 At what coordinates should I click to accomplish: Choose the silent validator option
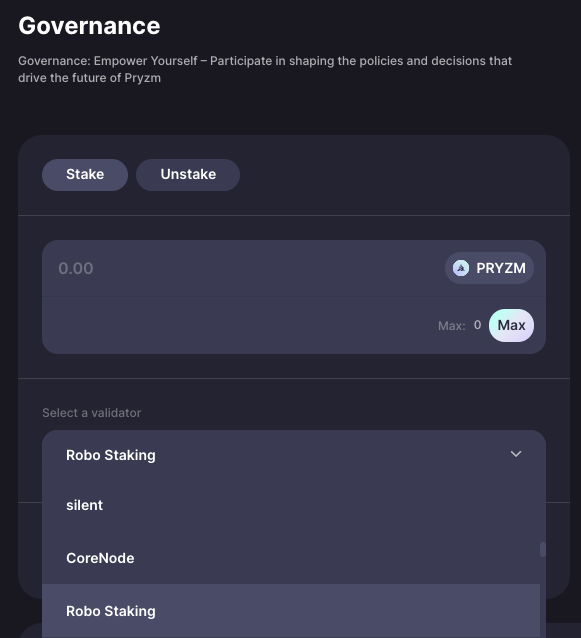click(291, 505)
